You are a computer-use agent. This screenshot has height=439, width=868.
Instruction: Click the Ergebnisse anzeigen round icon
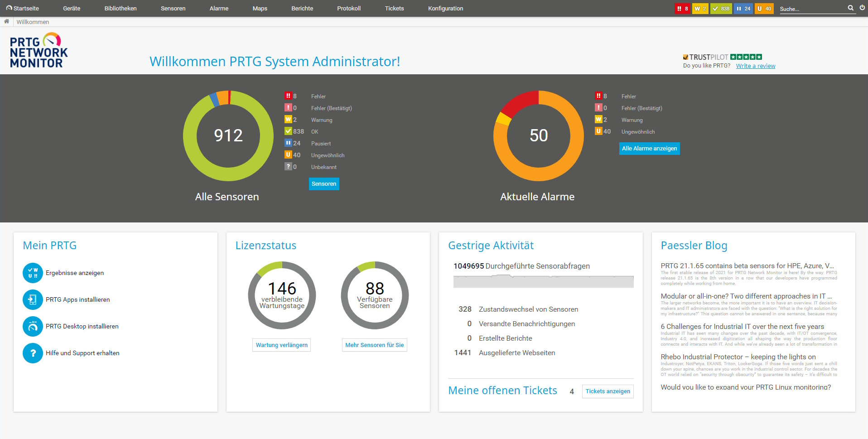(33, 273)
